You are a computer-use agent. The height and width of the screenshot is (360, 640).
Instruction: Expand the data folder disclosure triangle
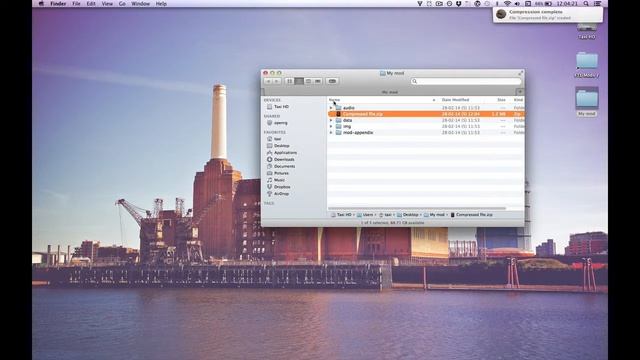[x=331, y=120]
